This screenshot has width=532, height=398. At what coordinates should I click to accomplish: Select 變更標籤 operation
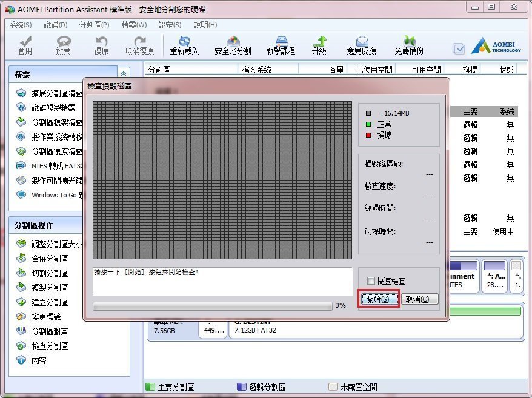pyautogui.click(x=38, y=317)
